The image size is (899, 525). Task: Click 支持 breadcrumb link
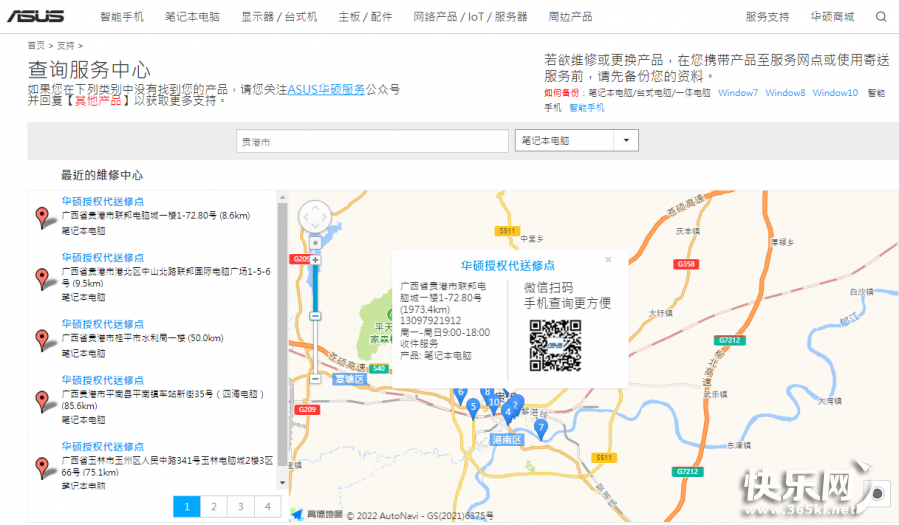click(x=65, y=45)
